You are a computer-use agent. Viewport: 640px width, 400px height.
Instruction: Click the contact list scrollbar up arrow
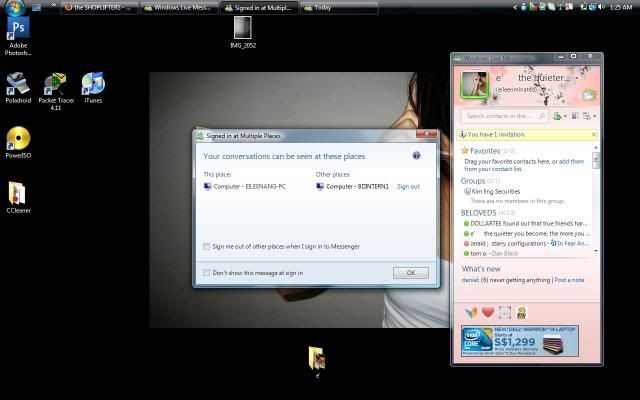(596, 147)
